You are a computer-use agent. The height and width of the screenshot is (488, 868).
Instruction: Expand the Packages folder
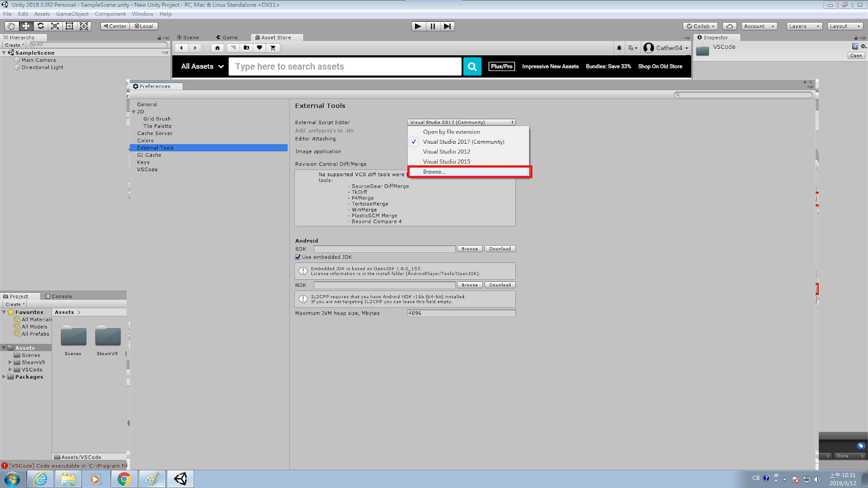[x=4, y=377]
